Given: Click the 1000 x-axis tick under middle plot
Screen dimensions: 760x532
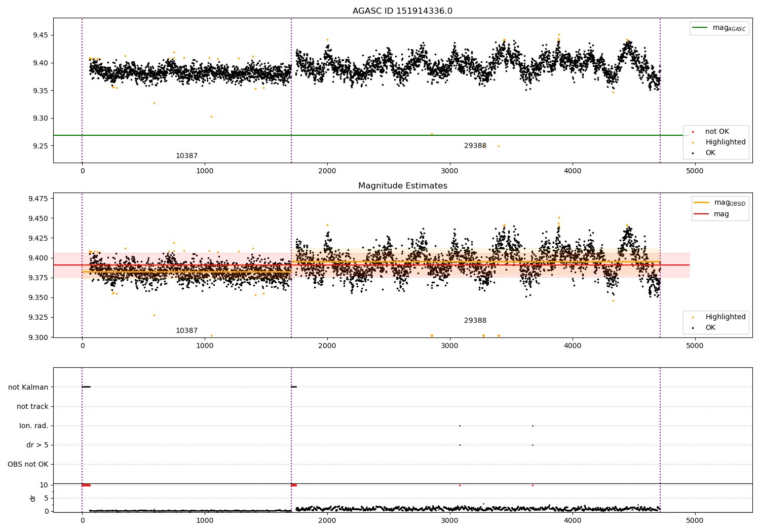Looking at the screenshot, I should click(205, 346).
